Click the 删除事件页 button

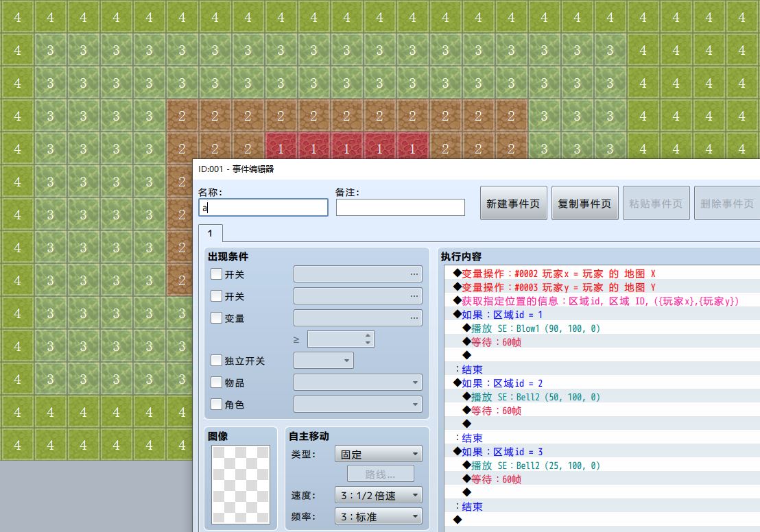pos(727,204)
